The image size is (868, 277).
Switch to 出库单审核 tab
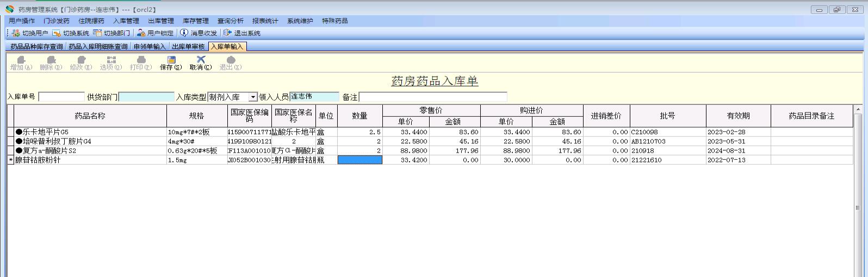[x=189, y=47]
